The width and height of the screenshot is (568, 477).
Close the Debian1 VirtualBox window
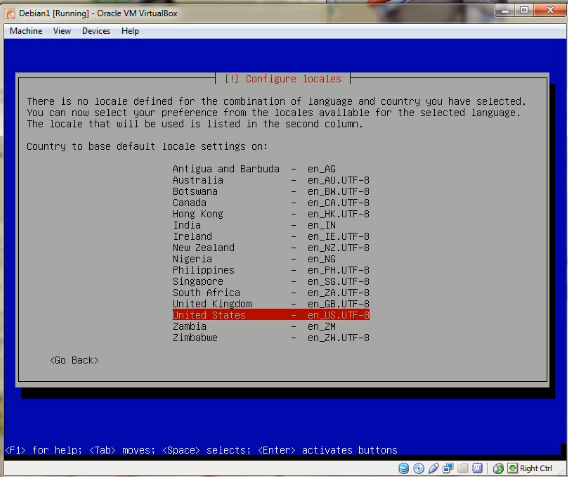(x=550, y=11)
